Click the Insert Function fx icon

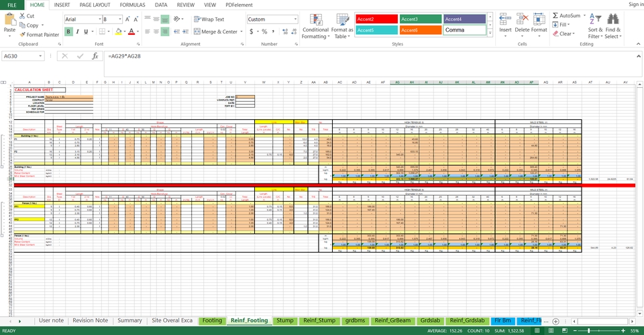[x=95, y=56]
